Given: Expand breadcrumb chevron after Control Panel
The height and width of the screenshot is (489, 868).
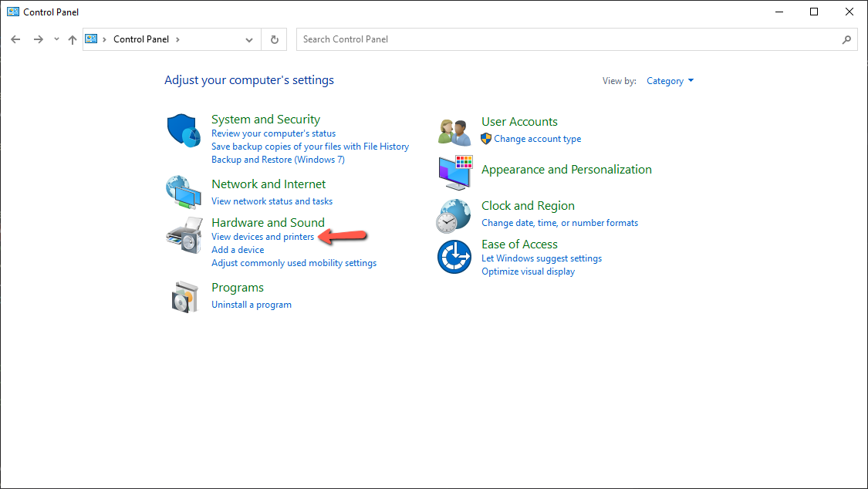Looking at the screenshot, I should (x=177, y=39).
